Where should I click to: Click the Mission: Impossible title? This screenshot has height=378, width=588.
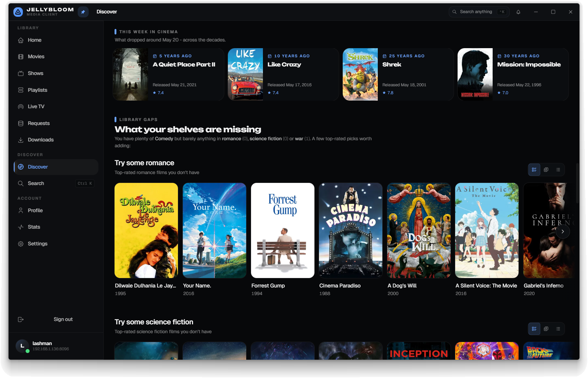point(529,64)
